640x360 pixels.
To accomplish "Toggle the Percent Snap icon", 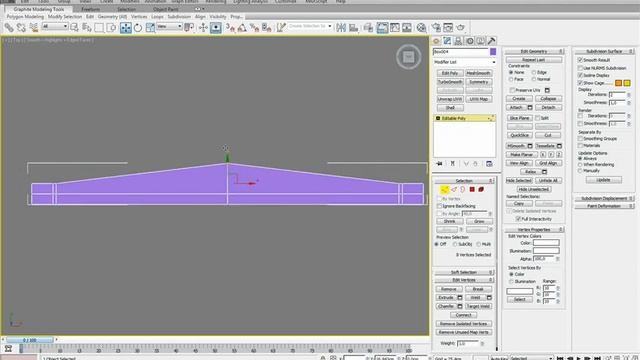I will (255, 27).
